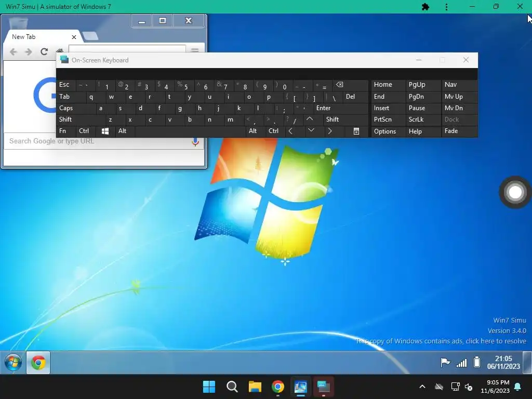Click the context menu key

356,131
